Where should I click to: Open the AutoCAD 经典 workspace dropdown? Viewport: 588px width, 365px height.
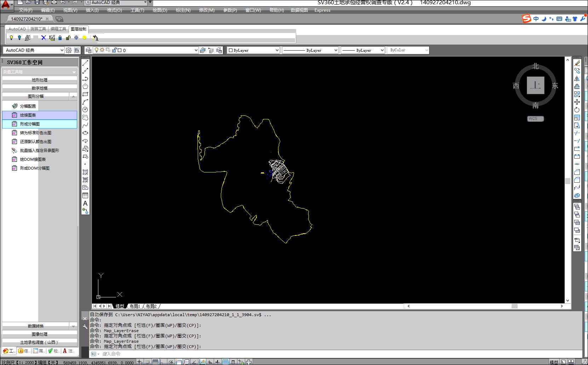click(x=62, y=50)
